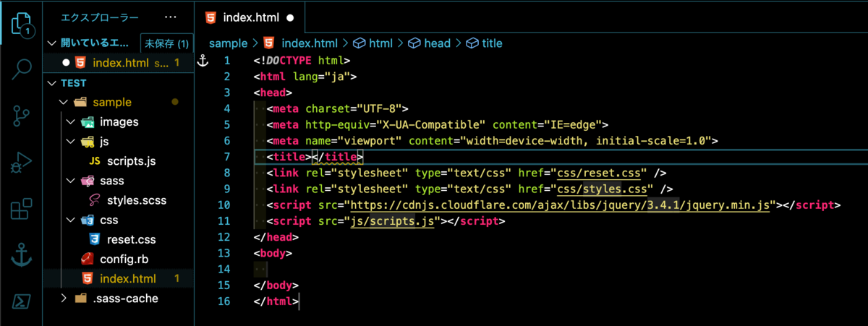Place cursor inside the title tag

click(x=310, y=156)
